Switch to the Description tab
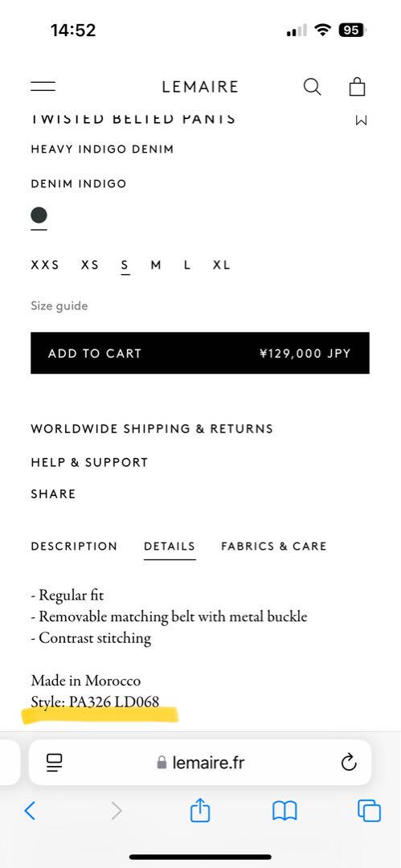Viewport: 401px width, 868px height. click(74, 547)
